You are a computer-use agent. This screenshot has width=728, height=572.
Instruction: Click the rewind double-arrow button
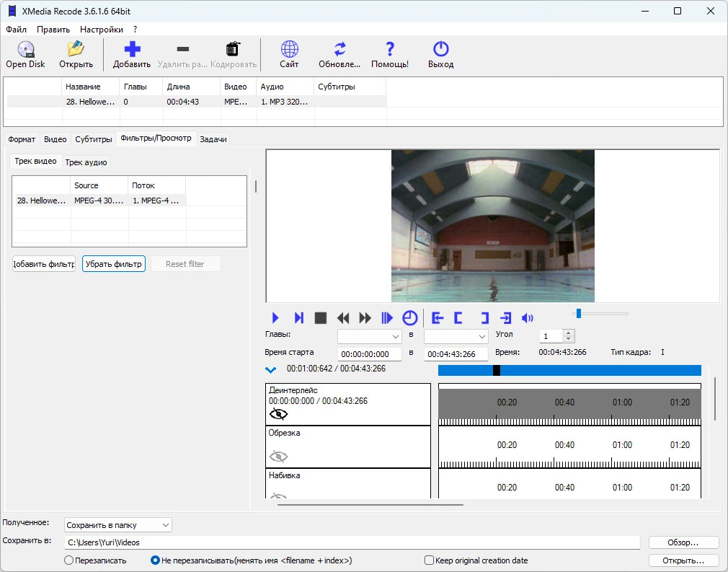point(343,318)
